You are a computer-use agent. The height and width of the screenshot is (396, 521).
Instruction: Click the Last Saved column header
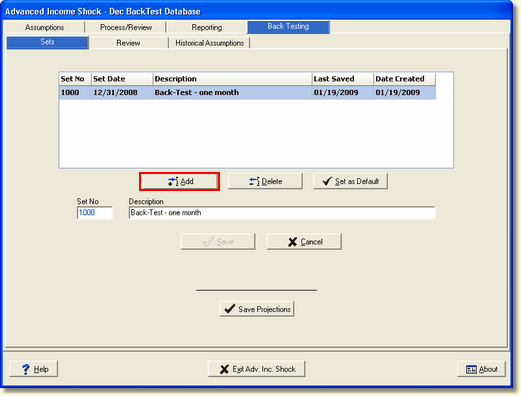tap(343, 79)
